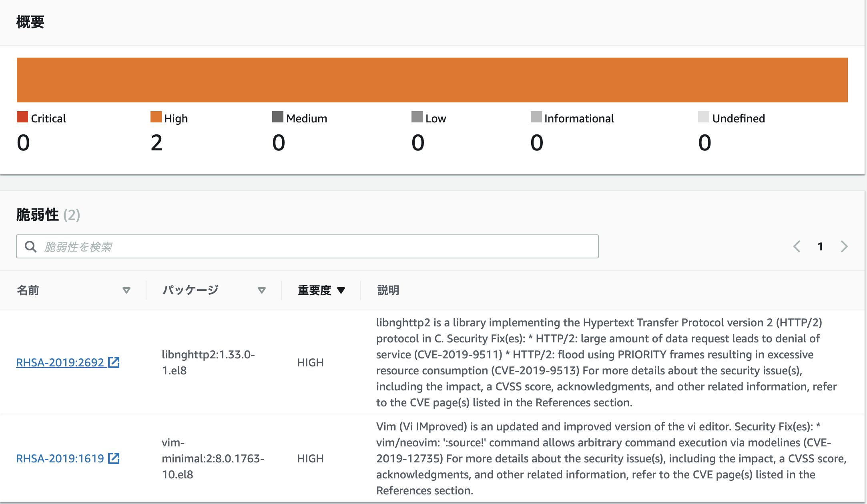The height and width of the screenshot is (504, 867).
Task: Click the Low legend swatch
Action: (x=417, y=117)
